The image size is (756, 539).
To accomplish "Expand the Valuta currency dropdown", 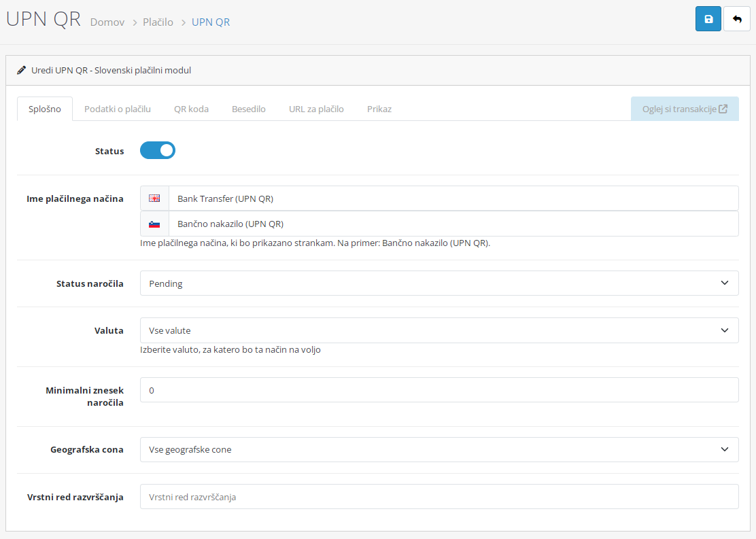I will pos(439,330).
